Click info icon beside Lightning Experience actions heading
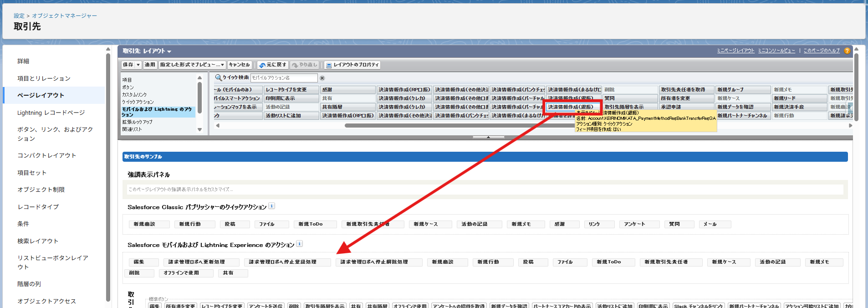 pyautogui.click(x=299, y=244)
